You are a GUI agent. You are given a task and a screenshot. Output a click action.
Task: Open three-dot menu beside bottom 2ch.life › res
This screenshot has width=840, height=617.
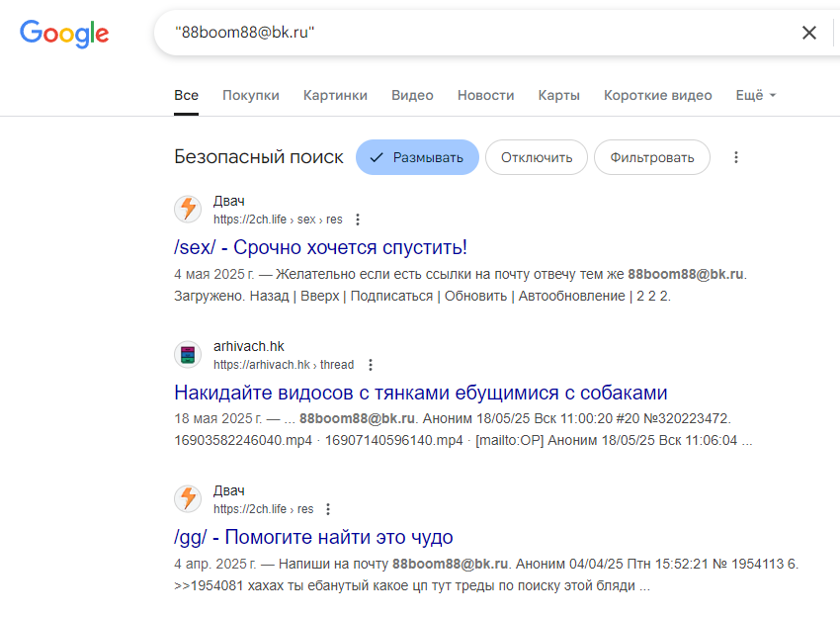point(328,509)
